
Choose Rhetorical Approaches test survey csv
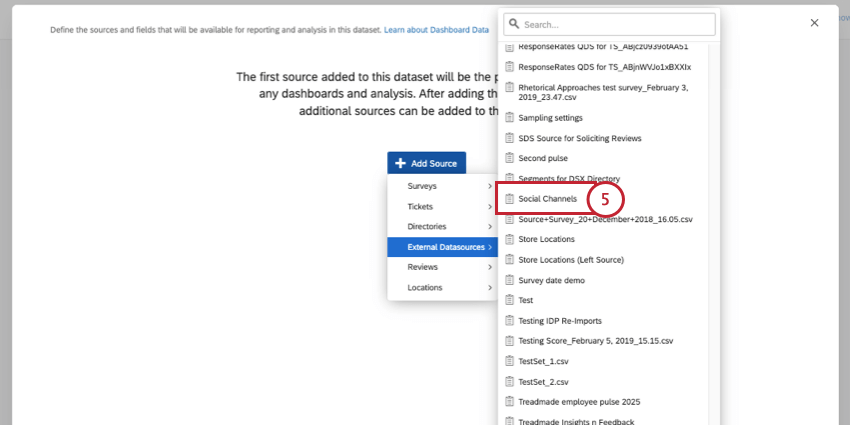[x=603, y=92]
